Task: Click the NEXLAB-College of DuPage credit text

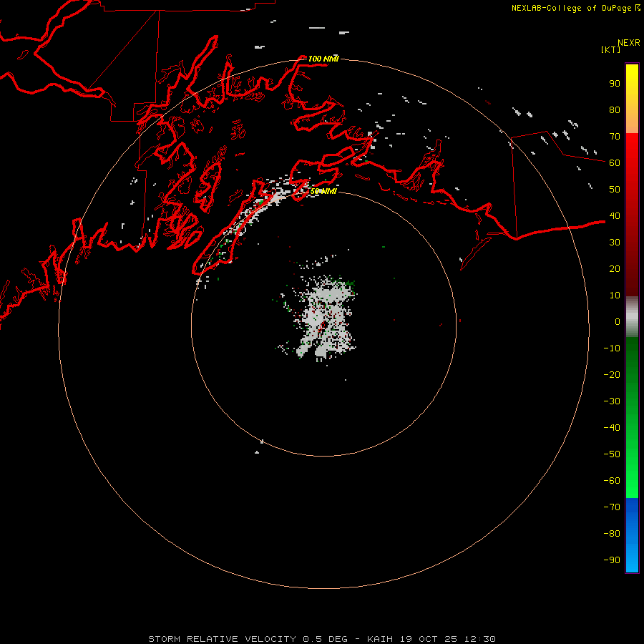Action: click(x=571, y=8)
